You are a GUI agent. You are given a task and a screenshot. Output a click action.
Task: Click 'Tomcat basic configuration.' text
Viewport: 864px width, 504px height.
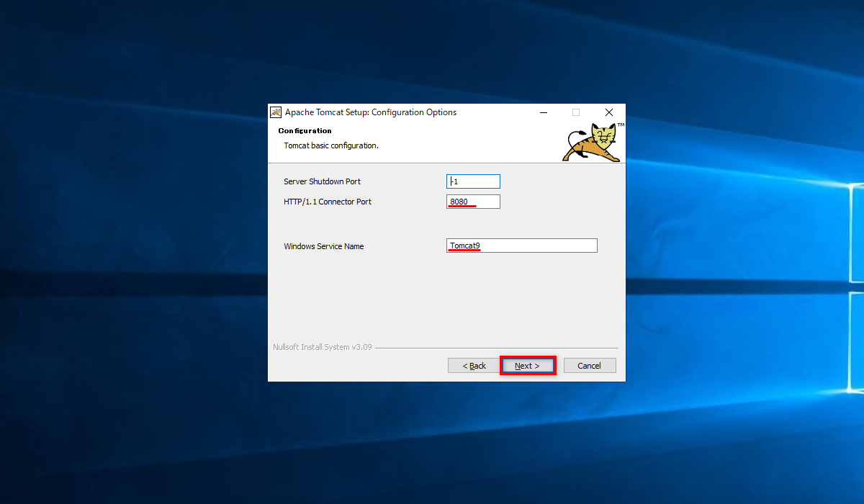331,145
